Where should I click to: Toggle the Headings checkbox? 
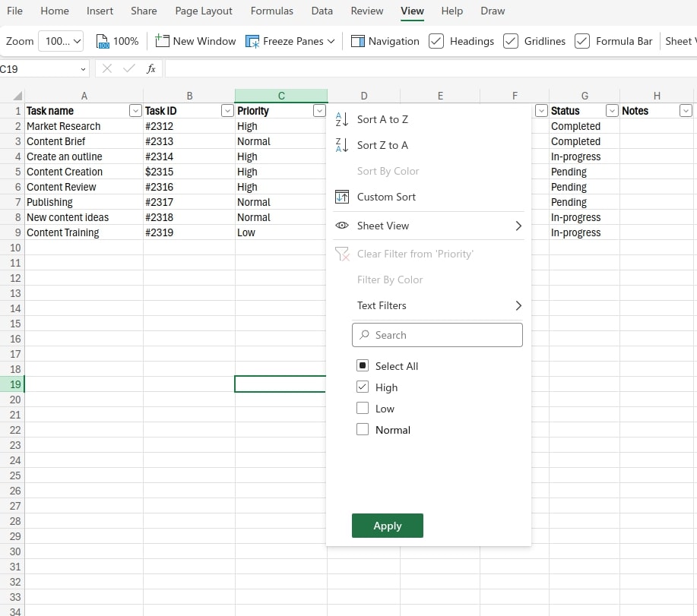click(436, 41)
